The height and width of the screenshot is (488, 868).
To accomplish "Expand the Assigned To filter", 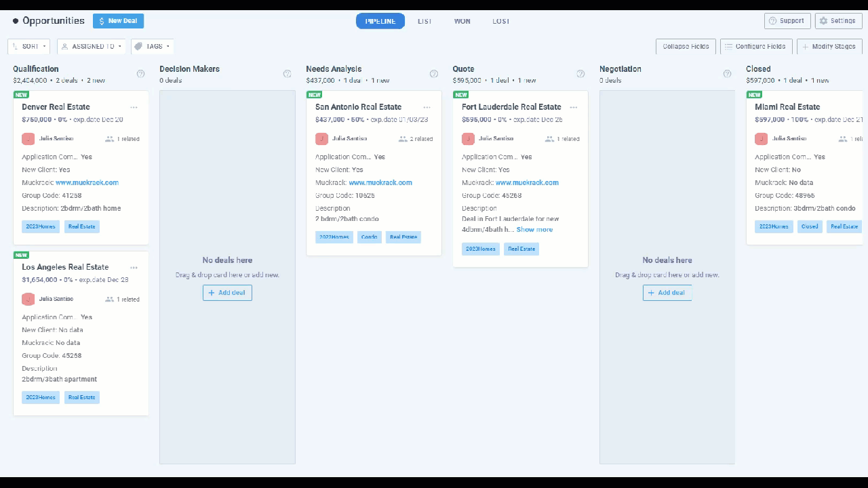I will tap(92, 47).
